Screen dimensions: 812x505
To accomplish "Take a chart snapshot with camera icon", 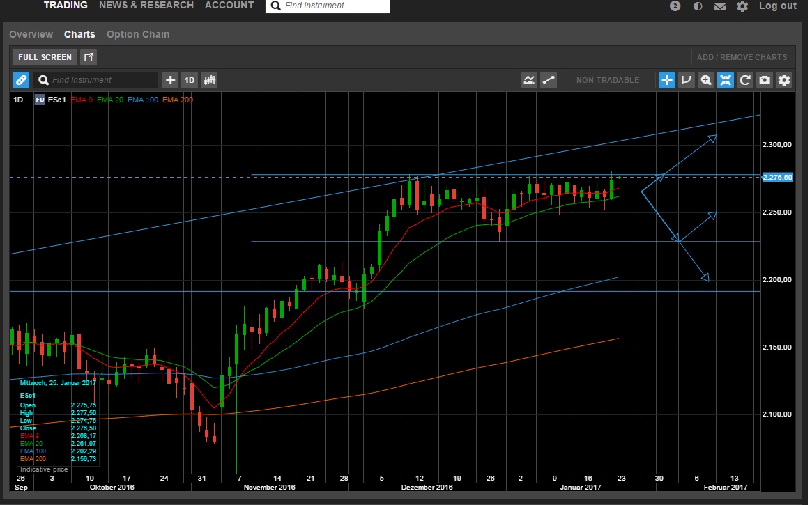I will [x=765, y=80].
